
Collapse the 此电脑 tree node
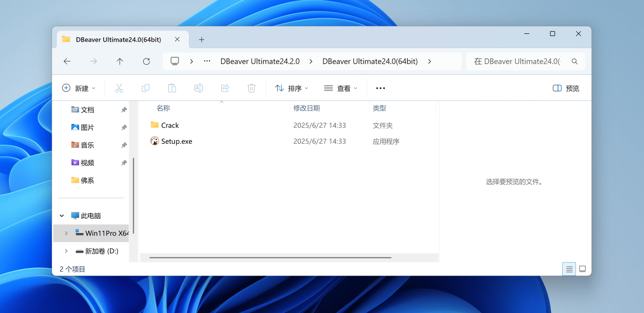pyautogui.click(x=62, y=216)
